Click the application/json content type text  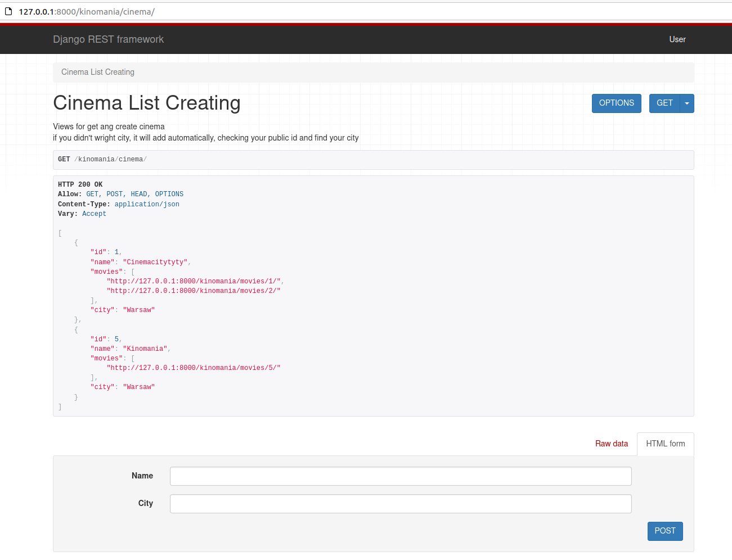(147, 204)
